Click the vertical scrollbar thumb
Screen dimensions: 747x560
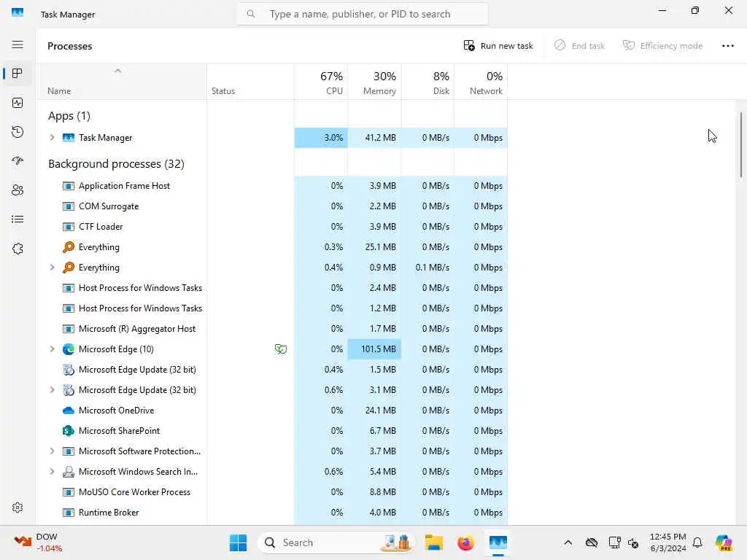click(741, 145)
